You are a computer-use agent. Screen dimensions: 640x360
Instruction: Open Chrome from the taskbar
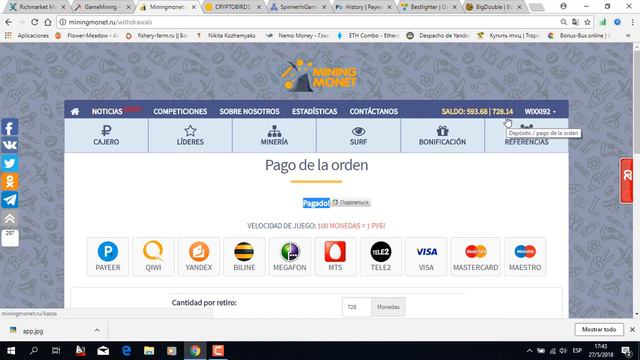195,351
